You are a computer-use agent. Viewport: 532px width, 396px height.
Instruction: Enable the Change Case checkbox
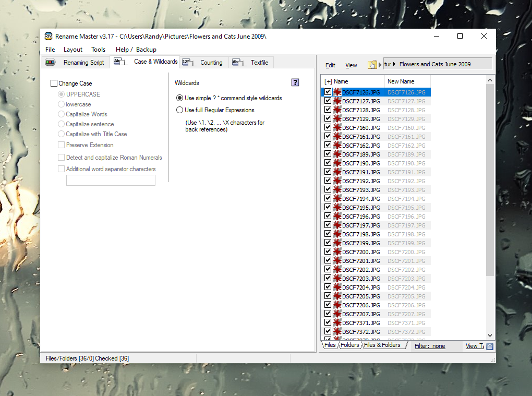coord(54,83)
